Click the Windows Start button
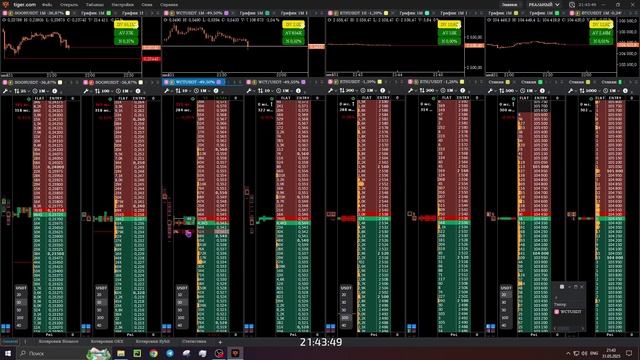Screen dimensions: 640x360 click(x=8, y=353)
